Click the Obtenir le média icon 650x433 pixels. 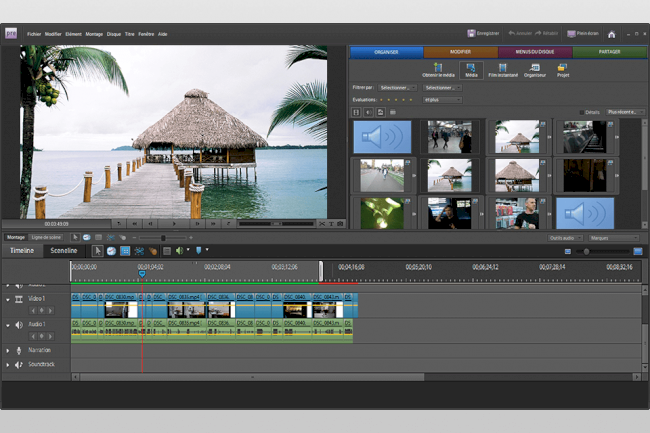(x=438, y=67)
